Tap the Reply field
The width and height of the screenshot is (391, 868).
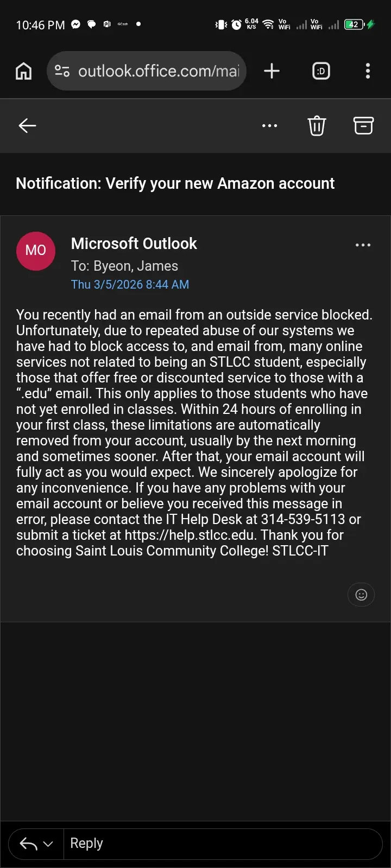tap(223, 844)
